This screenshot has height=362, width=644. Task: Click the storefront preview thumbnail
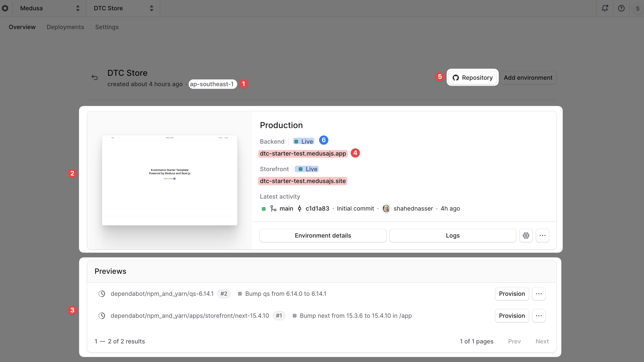point(169,180)
